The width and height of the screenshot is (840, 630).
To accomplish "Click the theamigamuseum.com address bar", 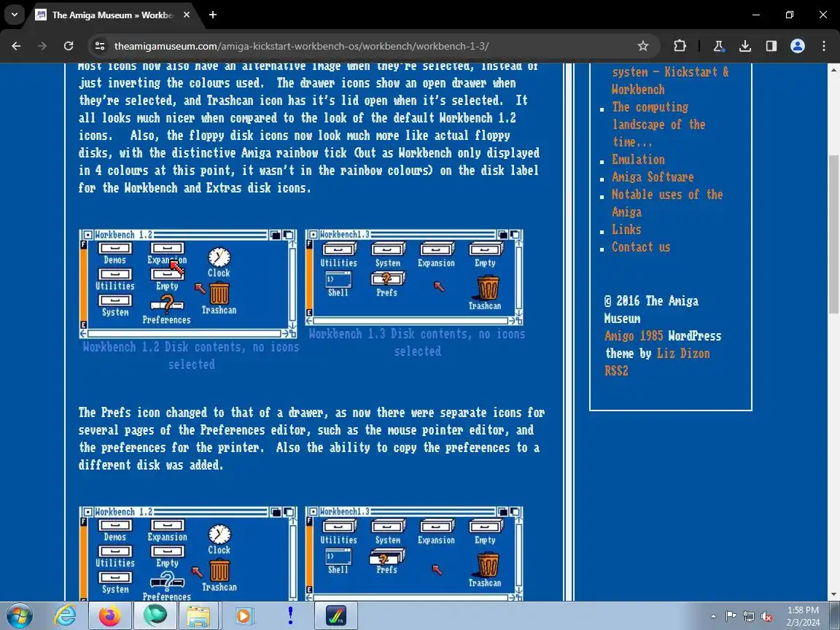I will (370, 46).
